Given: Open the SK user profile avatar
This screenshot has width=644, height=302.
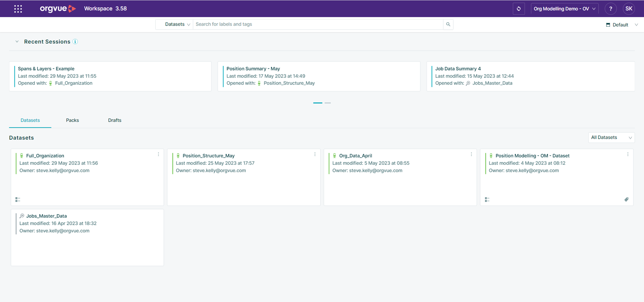Looking at the screenshot, I should tap(629, 9).
